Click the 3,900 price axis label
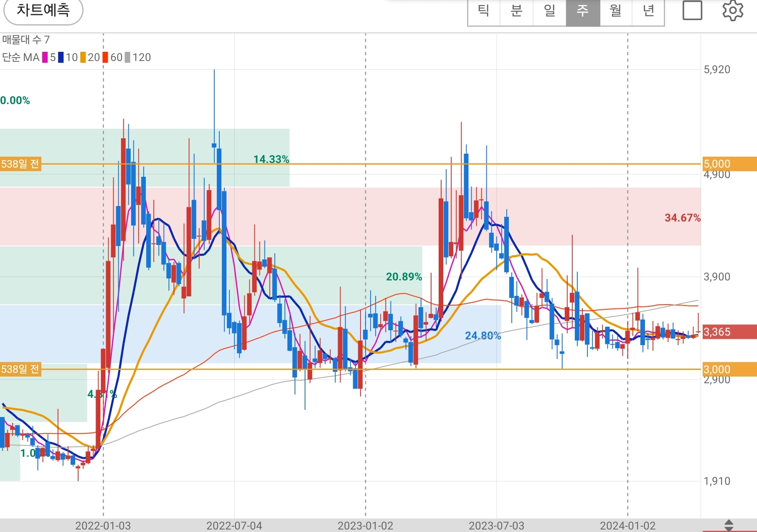The height and width of the screenshot is (532, 757). point(717,277)
